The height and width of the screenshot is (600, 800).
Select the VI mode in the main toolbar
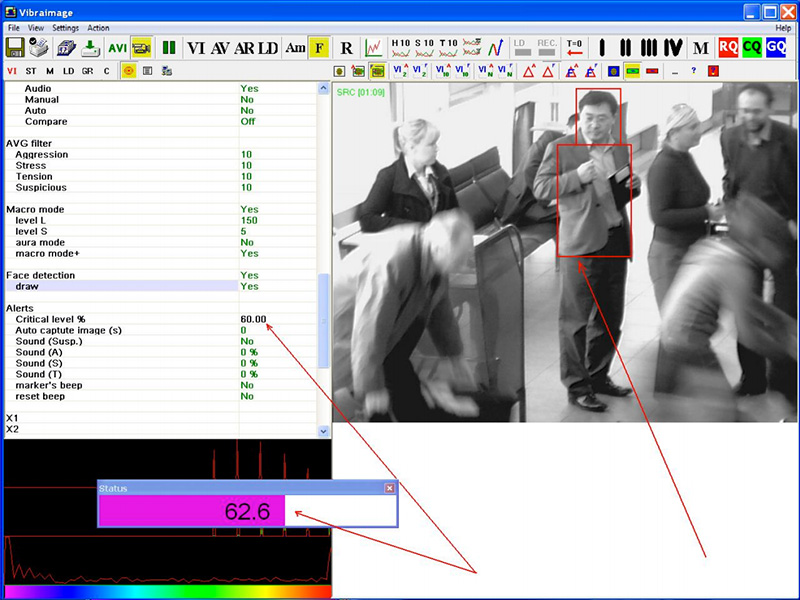pos(196,48)
